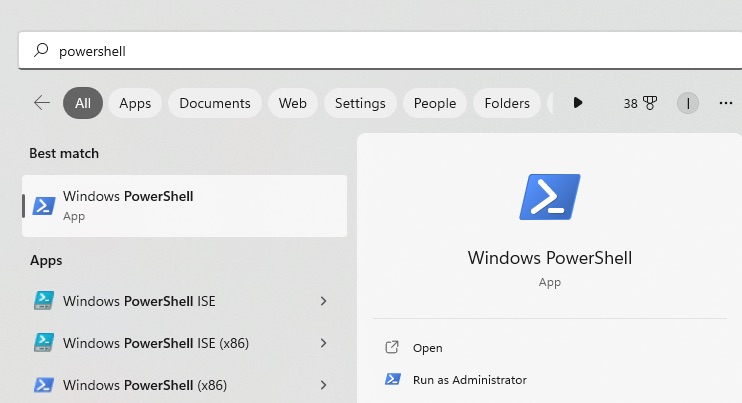Click the Windows PowerShell best match icon
The height and width of the screenshot is (403, 742).
pos(44,206)
